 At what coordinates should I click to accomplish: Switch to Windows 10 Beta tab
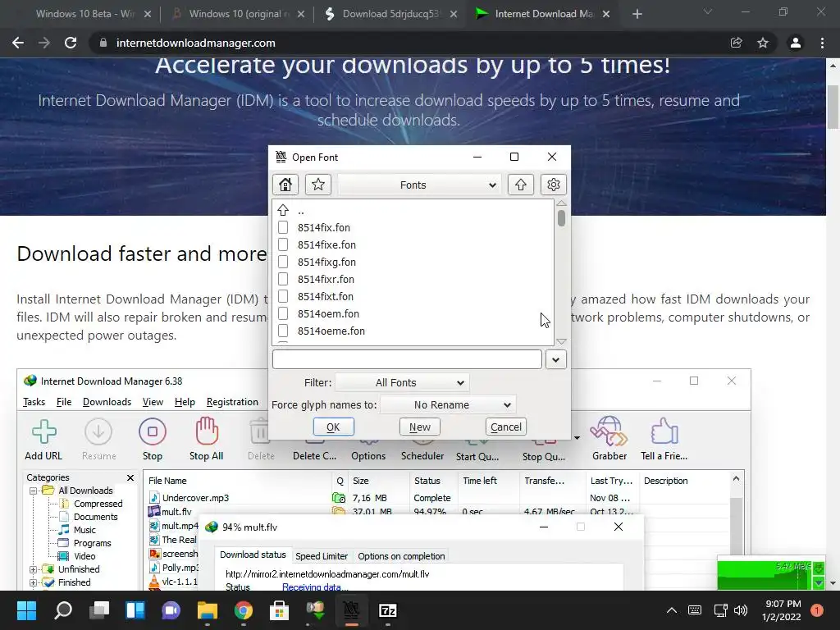85,14
